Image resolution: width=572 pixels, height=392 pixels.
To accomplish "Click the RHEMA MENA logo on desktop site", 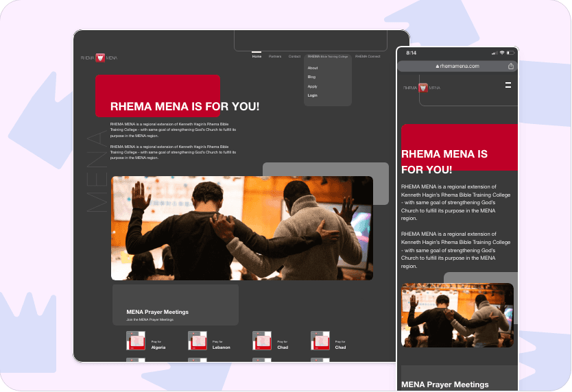I will pyautogui.click(x=99, y=58).
